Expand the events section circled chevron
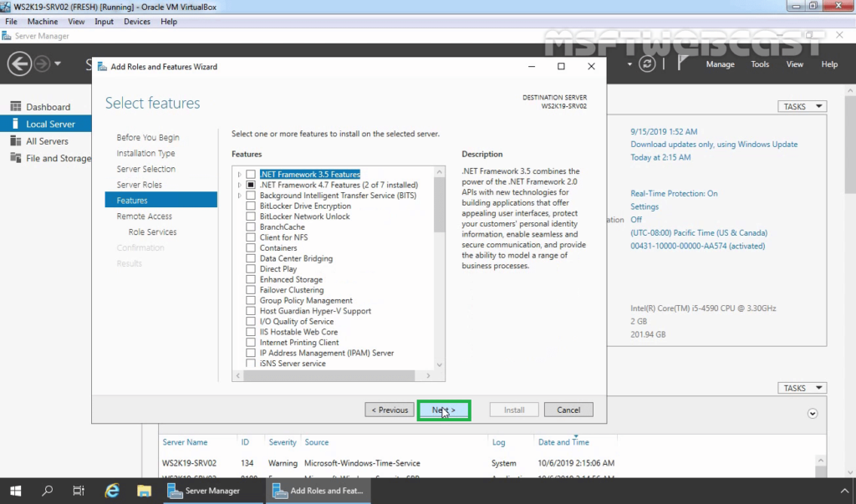This screenshot has width=856, height=504. (x=813, y=414)
